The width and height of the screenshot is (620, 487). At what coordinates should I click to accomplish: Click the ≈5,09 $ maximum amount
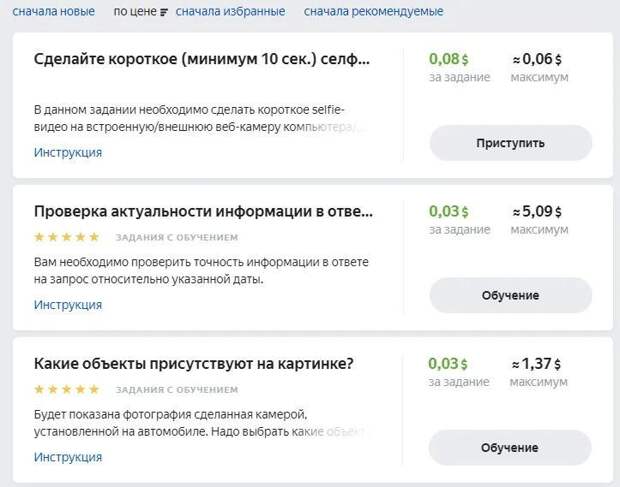(538, 211)
